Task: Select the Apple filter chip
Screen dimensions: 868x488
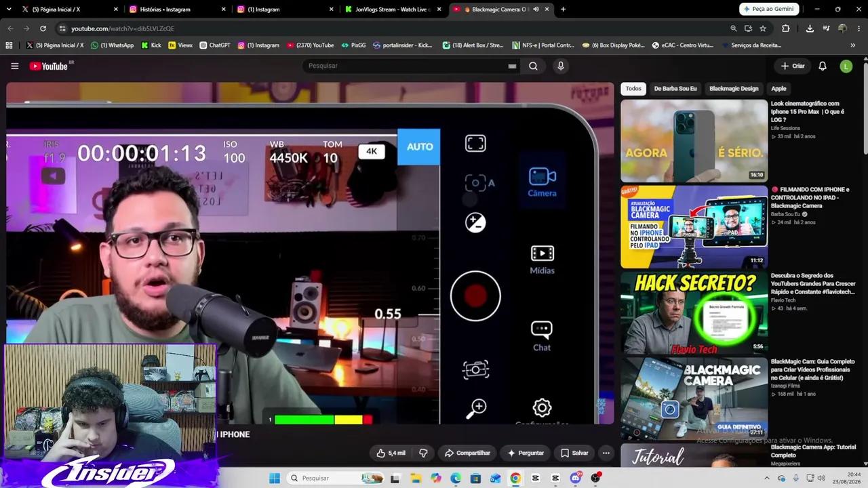Action: coord(778,89)
